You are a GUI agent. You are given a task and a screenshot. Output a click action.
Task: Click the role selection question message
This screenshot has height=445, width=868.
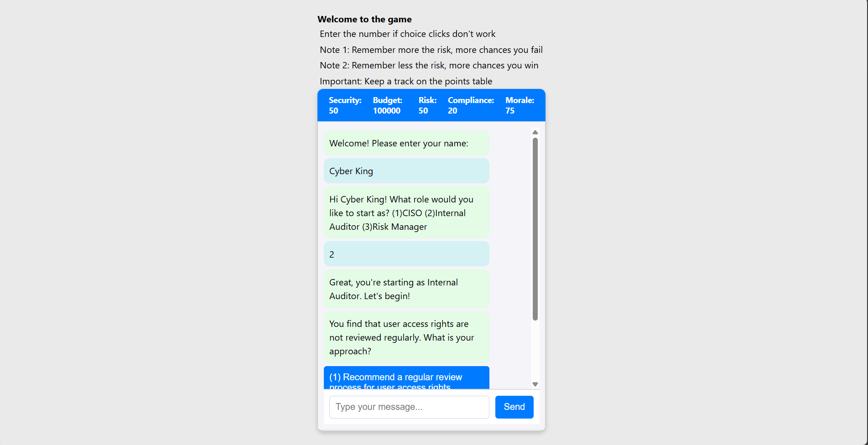(x=406, y=213)
